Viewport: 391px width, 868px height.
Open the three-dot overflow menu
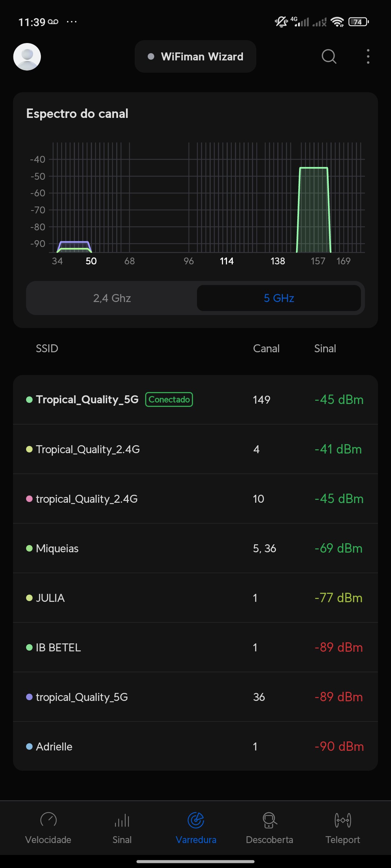click(368, 57)
